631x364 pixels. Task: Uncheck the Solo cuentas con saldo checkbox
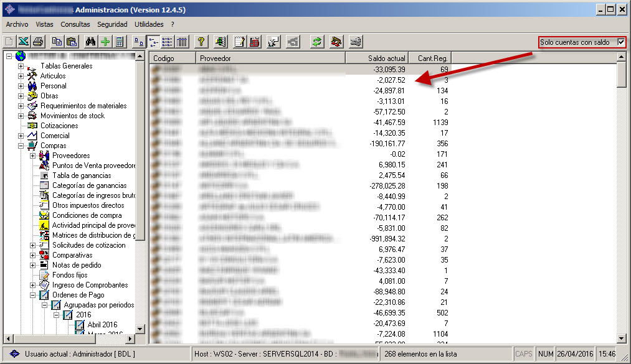coord(620,42)
